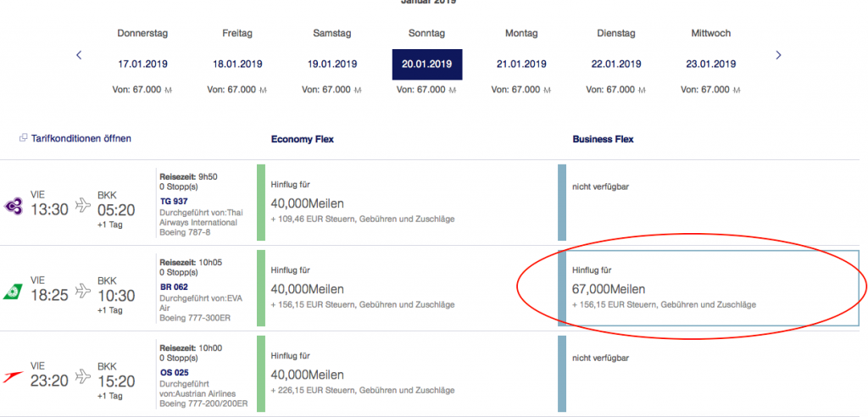Choose Montag 21.01.2019 date tab
This screenshot has height=417, width=868.
point(521,64)
